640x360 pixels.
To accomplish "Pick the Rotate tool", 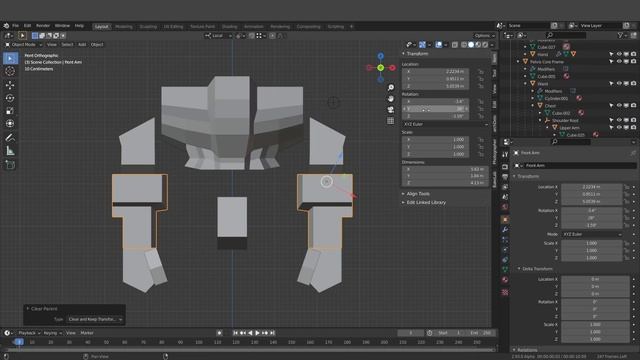I will [10, 98].
